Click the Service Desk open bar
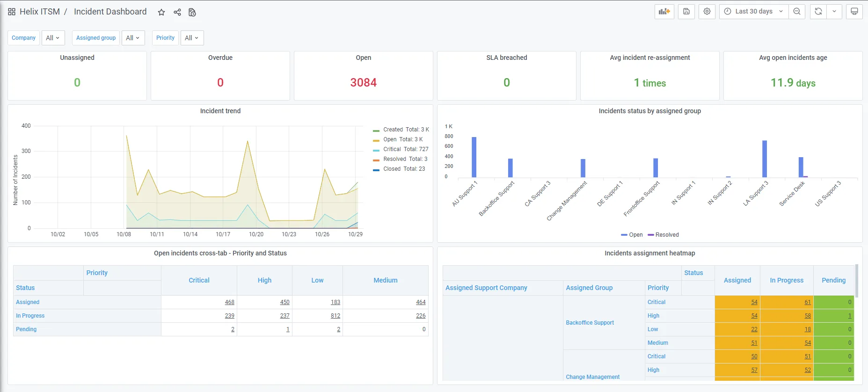The width and height of the screenshot is (868, 392). pyautogui.click(x=801, y=167)
